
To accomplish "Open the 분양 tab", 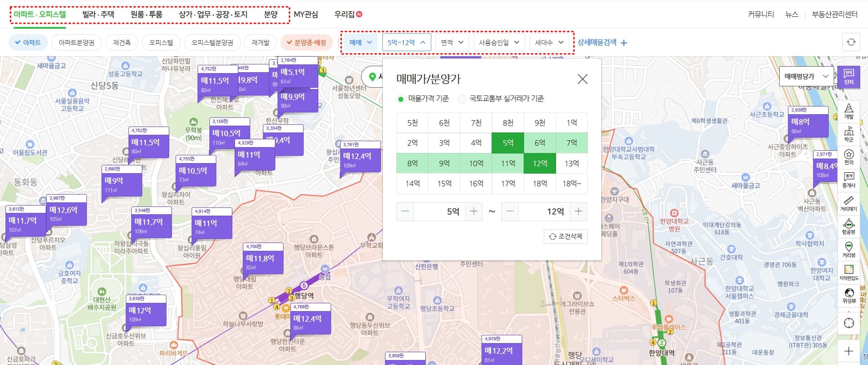I will pyautogui.click(x=271, y=14).
